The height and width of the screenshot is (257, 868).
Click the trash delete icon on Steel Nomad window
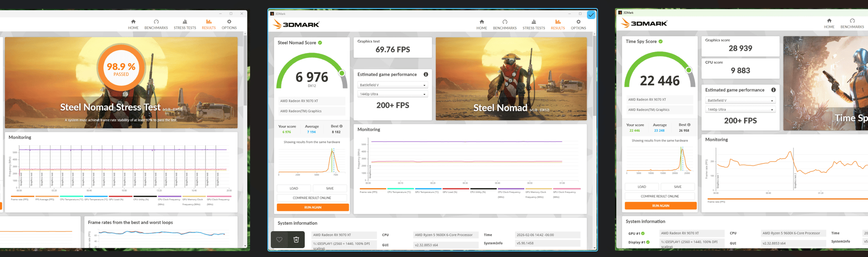click(x=296, y=240)
